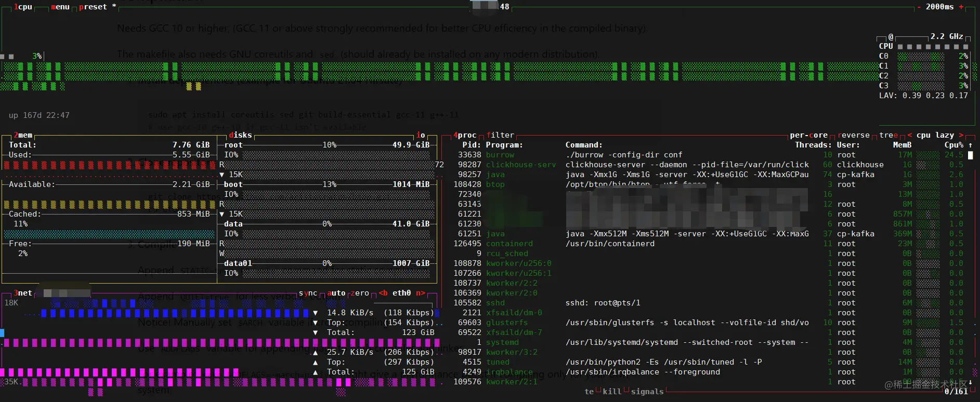
Task: Select the burrow process row
Action: point(709,155)
